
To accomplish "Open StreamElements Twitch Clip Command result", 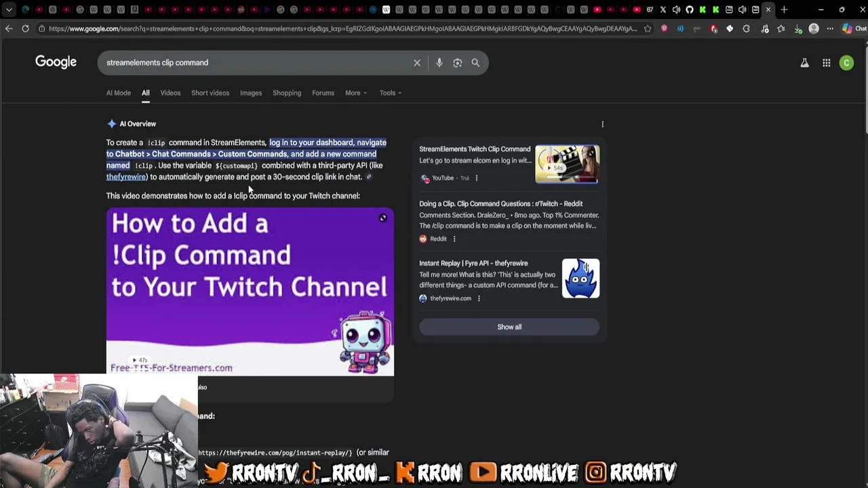I will [475, 149].
